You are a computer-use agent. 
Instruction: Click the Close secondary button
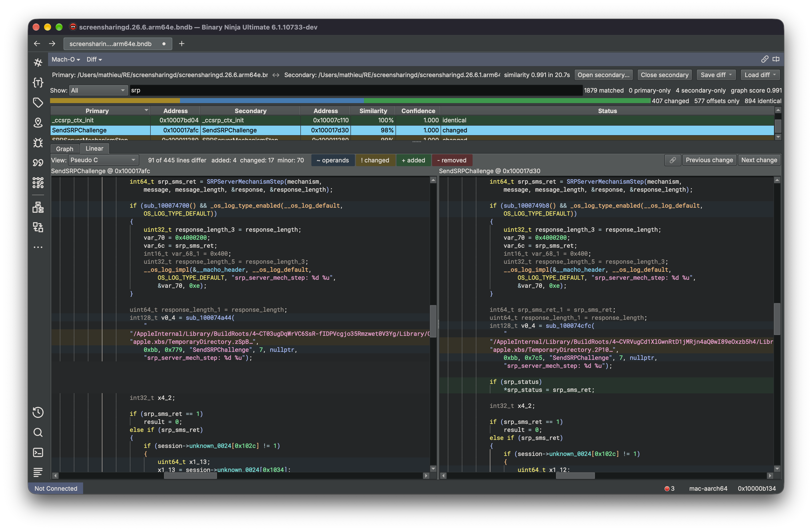tap(664, 75)
